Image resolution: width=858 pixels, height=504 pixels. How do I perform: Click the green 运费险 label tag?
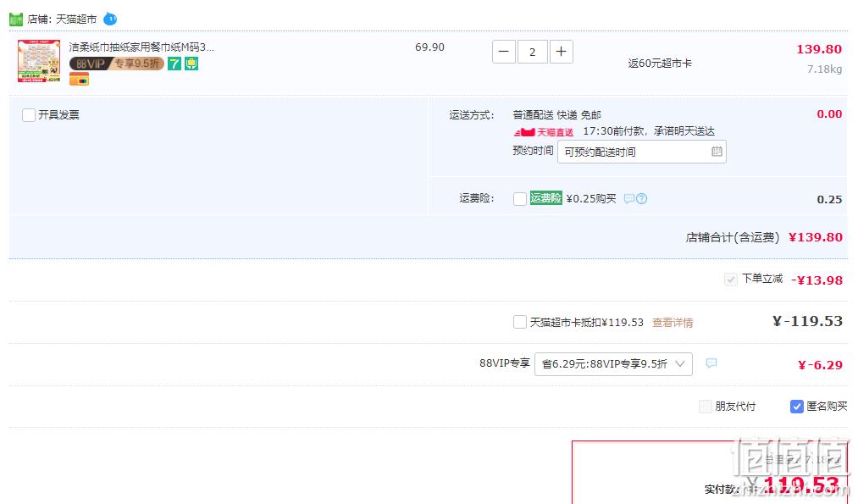(546, 198)
